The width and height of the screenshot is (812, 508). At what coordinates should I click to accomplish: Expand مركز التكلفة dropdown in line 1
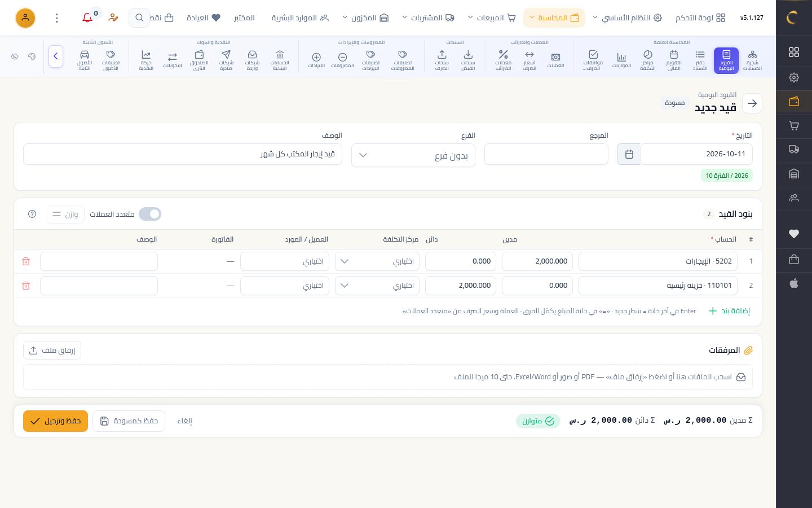pyautogui.click(x=377, y=261)
